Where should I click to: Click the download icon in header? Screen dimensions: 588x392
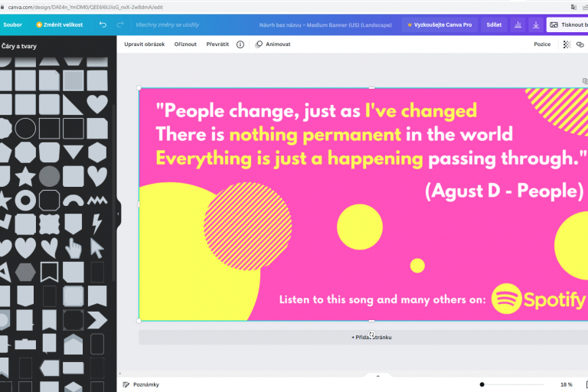tap(536, 24)
